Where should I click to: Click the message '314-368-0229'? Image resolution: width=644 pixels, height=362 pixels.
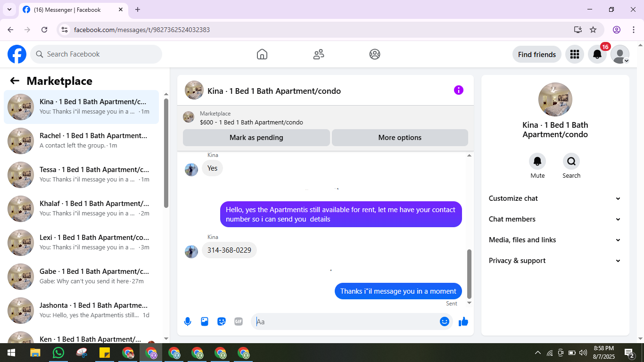click(229, 250)
